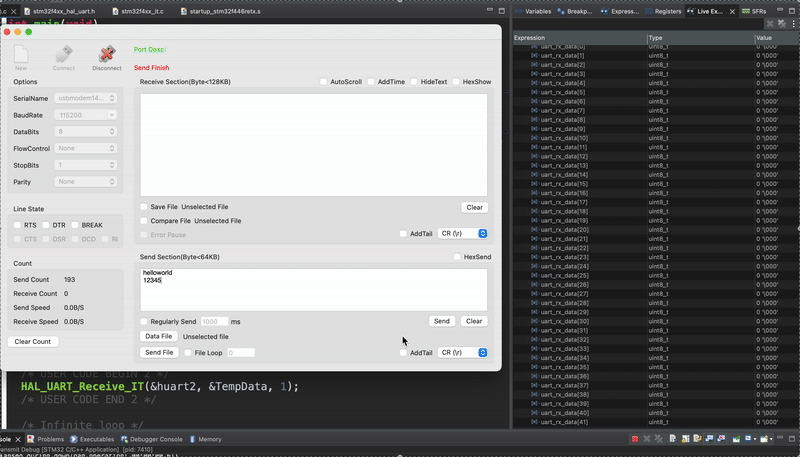
Task: Terminate the process with red stop icon
Action: tap(635, 439)
